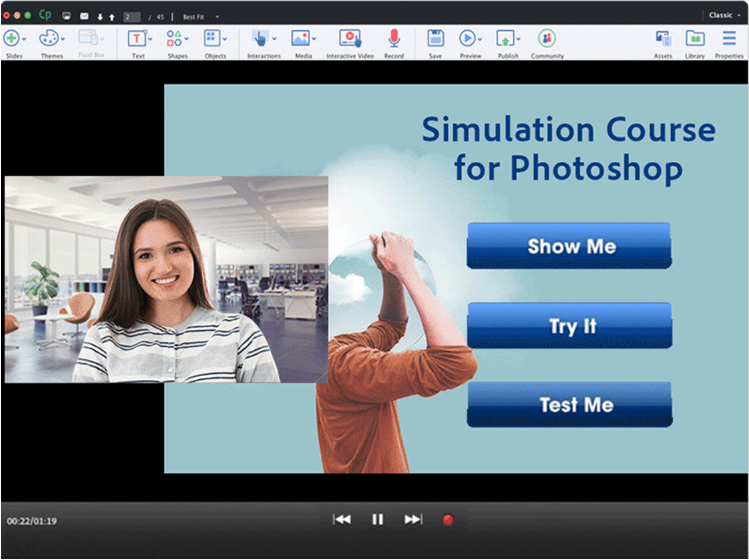
Task: Expand the dropdown arrow beside Text
Action: point(150,39)
